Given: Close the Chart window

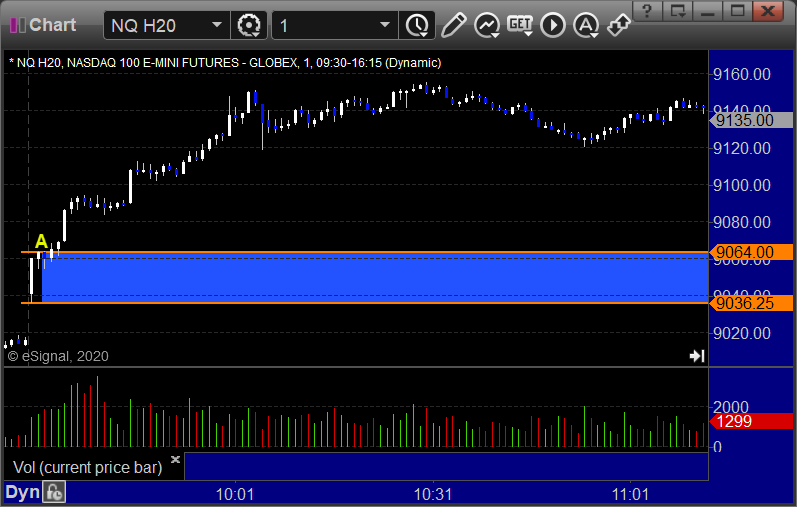Looking at the screenshot, I should [768, 10].
